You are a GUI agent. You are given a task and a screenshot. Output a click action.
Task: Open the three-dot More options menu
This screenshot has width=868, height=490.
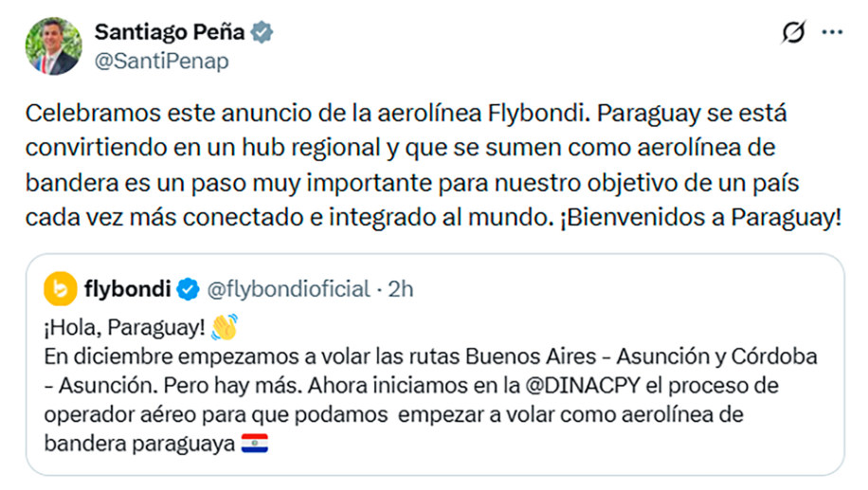point(832,34)
